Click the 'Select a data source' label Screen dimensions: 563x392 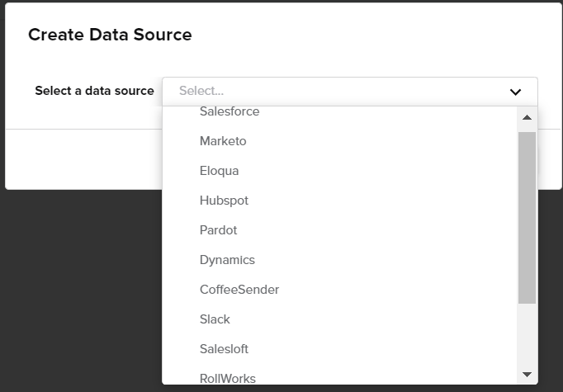click(94, 91)
